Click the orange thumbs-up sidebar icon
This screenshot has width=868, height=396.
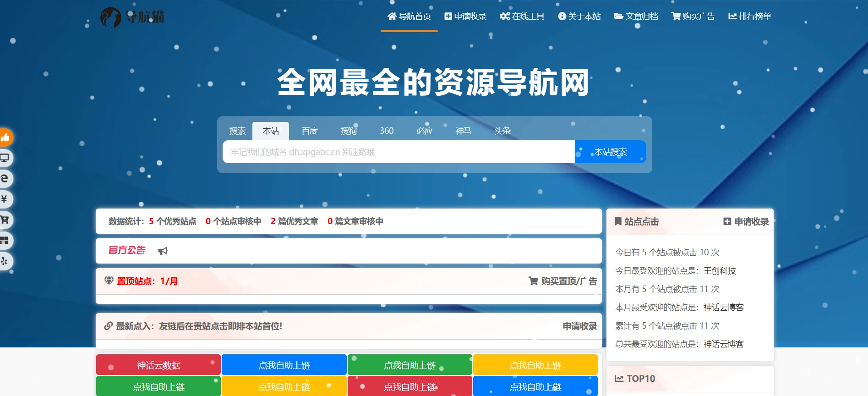pyautogui.click(x=5, y=137)
